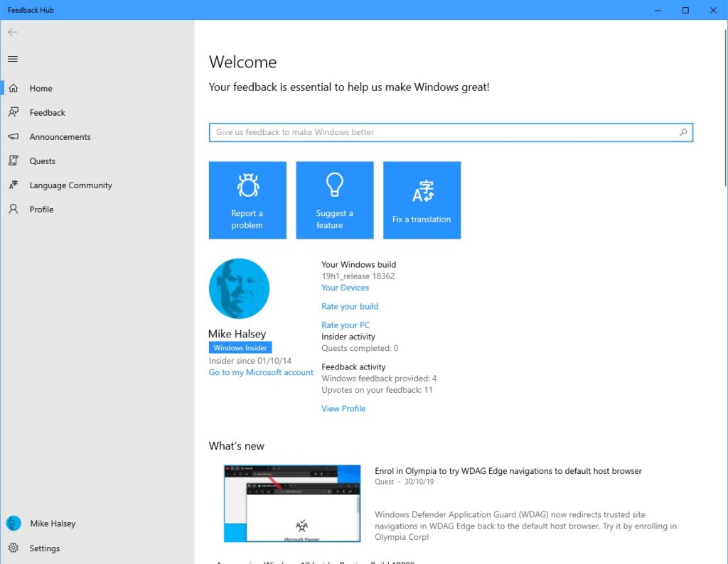
Task: Go to Announcements
Action: pos(60,137)
